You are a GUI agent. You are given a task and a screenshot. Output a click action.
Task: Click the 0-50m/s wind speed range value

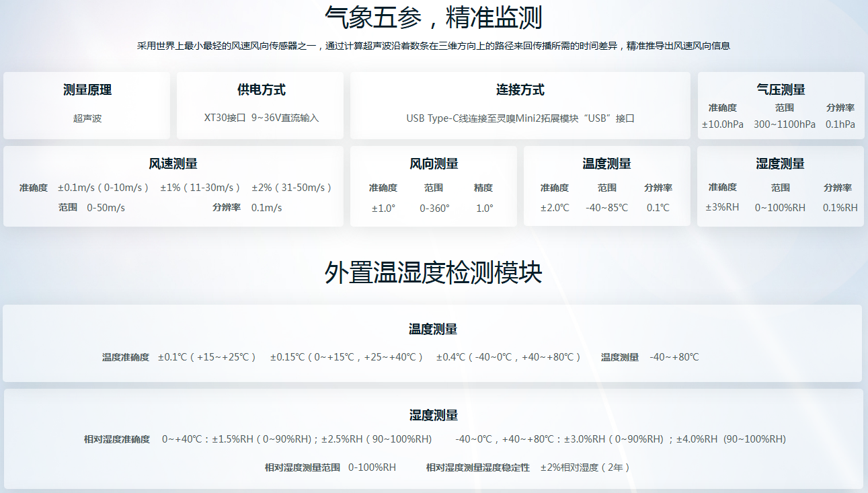pyautogui.click(x=106, y=208)
